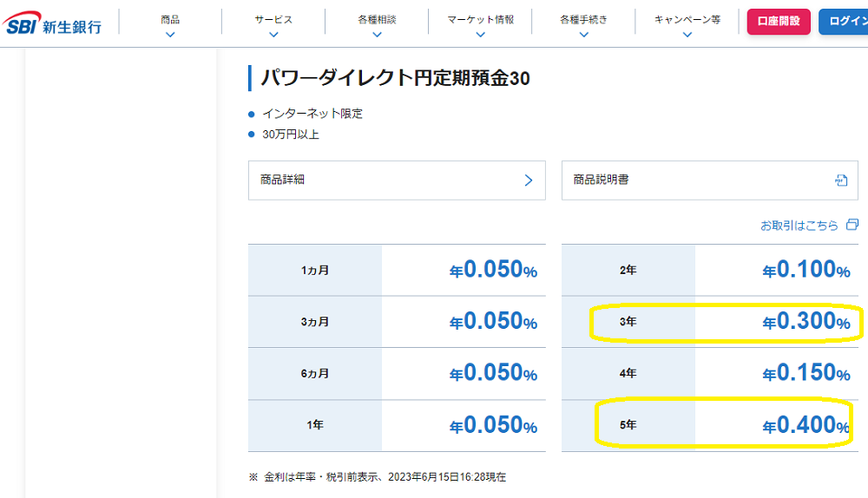The height and width of the screenshot is (498, 868).
Task: Expand the chevron under サービス
Action: 273,35
